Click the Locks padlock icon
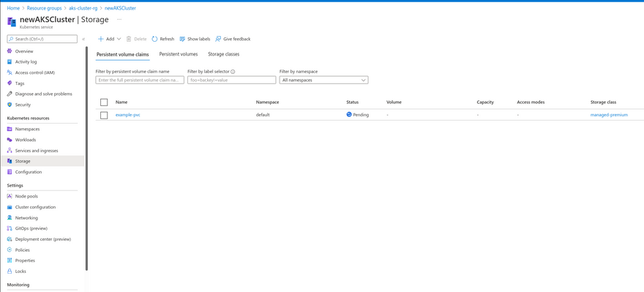 point(10,271)
